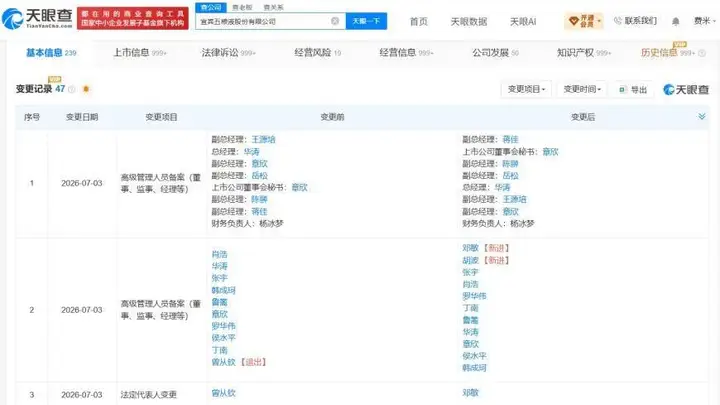This screenshot has width=720, height=405.
Task: Open notifications bell icon
Action: tap(675, 22)
